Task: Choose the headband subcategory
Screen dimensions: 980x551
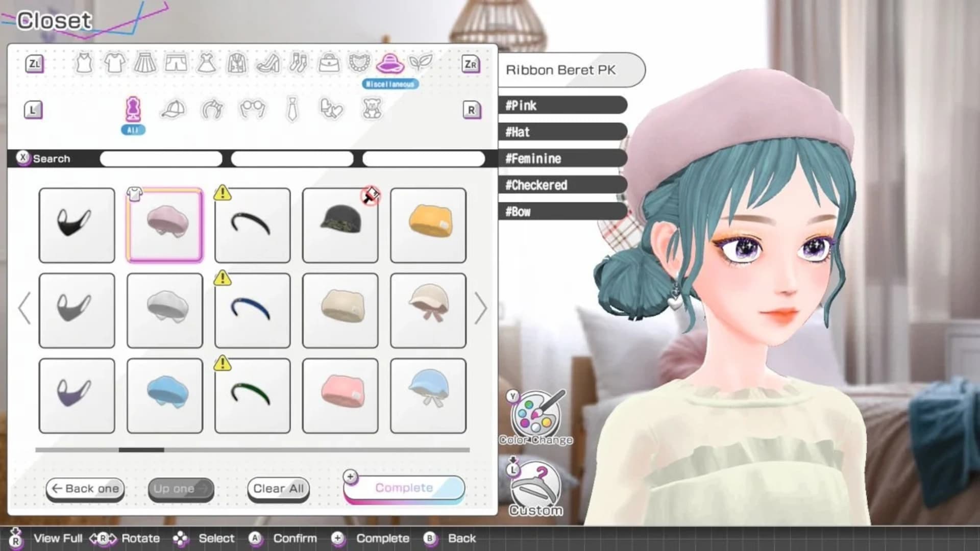Action: [212, 109]
